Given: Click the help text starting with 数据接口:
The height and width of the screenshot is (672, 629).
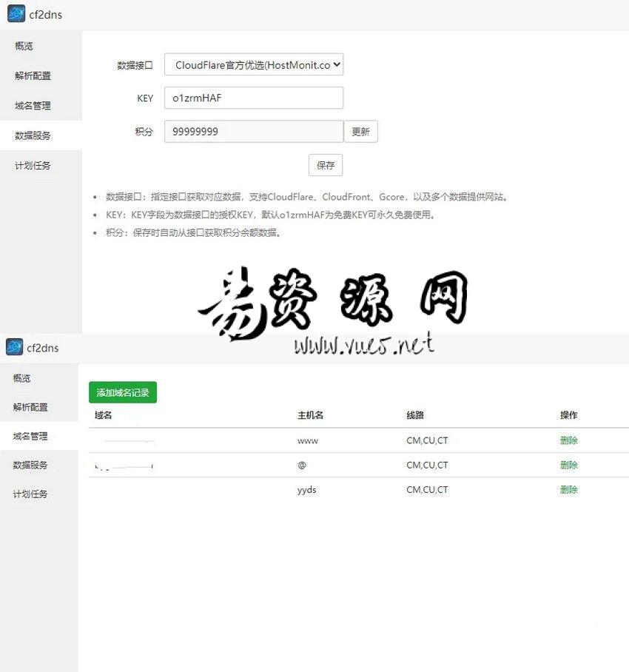Looking at the screenshot, I should pyautogui.click(x=308, y=197).
